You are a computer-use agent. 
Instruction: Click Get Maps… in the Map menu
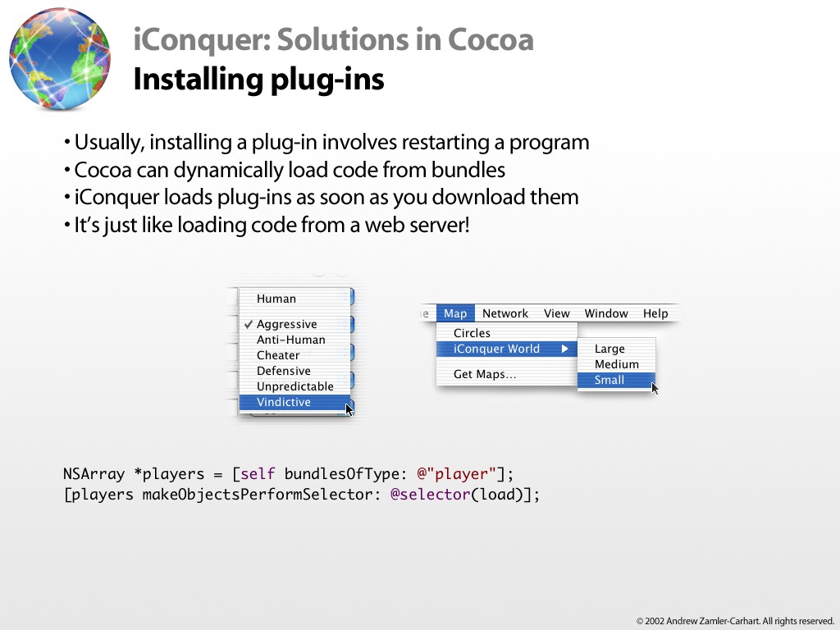tap(485, 375)
